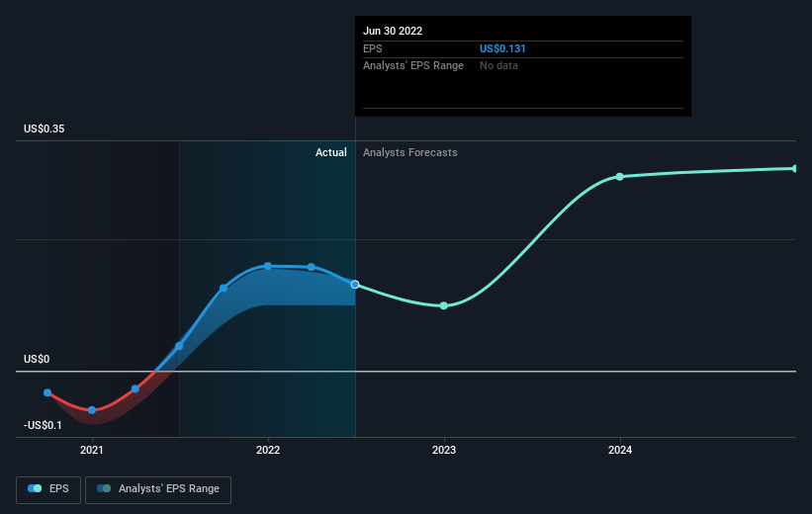Click the 2023 forecast data point
This screenshot has width=812, height=514.
tap(444, 305)
